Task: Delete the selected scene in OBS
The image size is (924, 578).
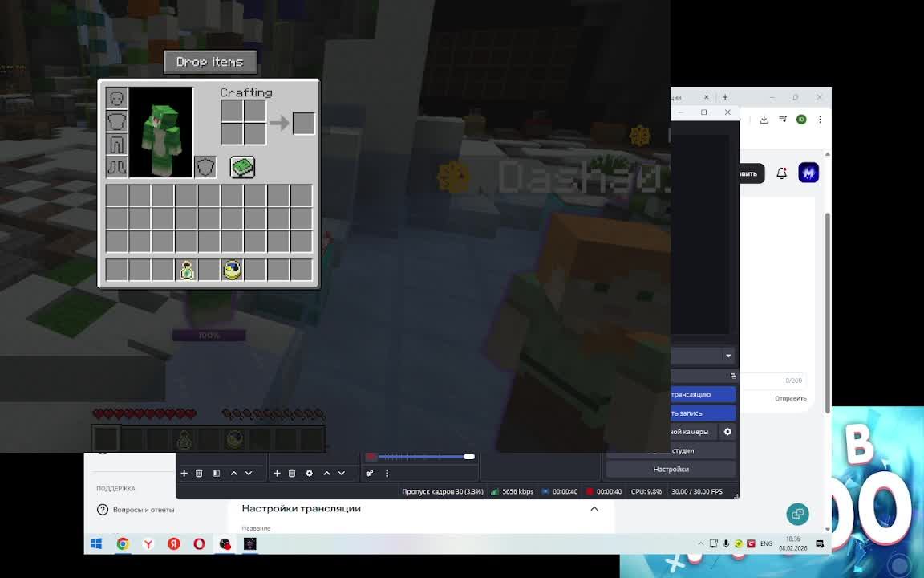Action: pos(199,473)
